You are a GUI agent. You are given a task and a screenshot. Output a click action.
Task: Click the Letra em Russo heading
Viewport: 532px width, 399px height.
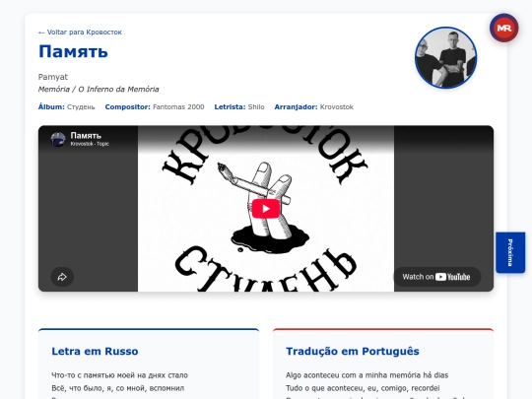click(95, 351)
